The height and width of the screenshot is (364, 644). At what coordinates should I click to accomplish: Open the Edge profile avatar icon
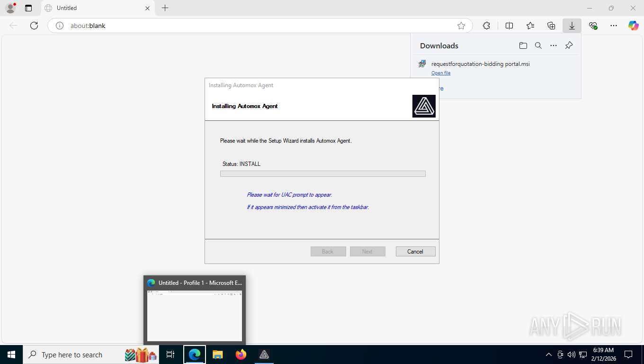click(x=10, y=8)
